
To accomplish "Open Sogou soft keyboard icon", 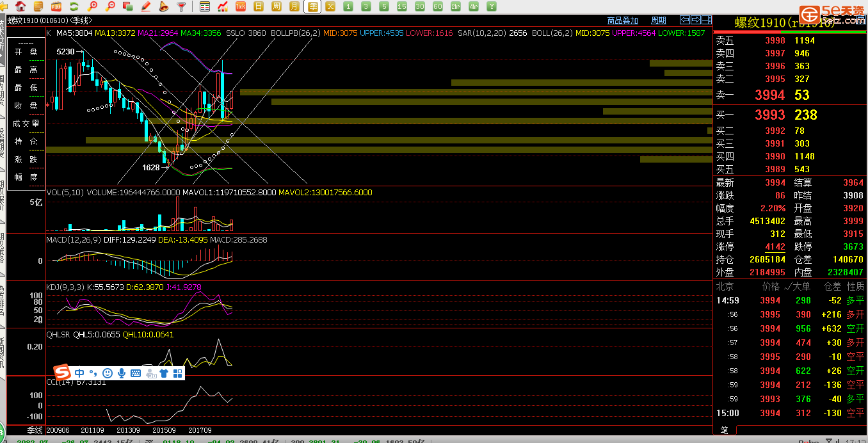I will pos(136,373).
